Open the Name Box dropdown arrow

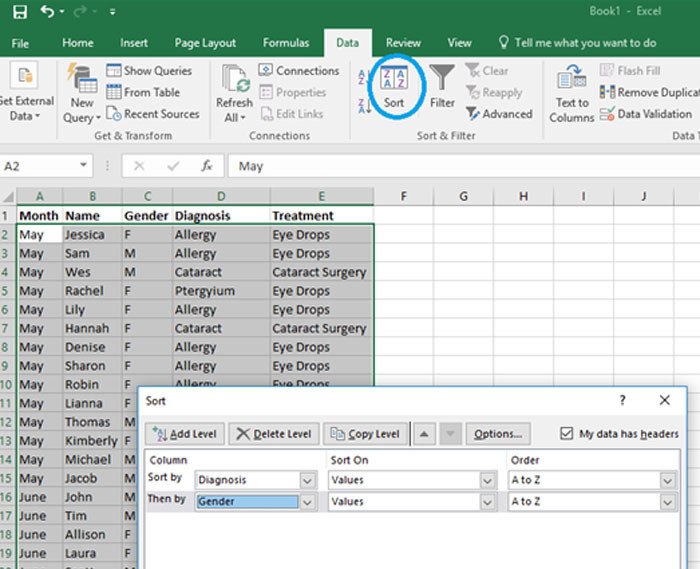84,166
